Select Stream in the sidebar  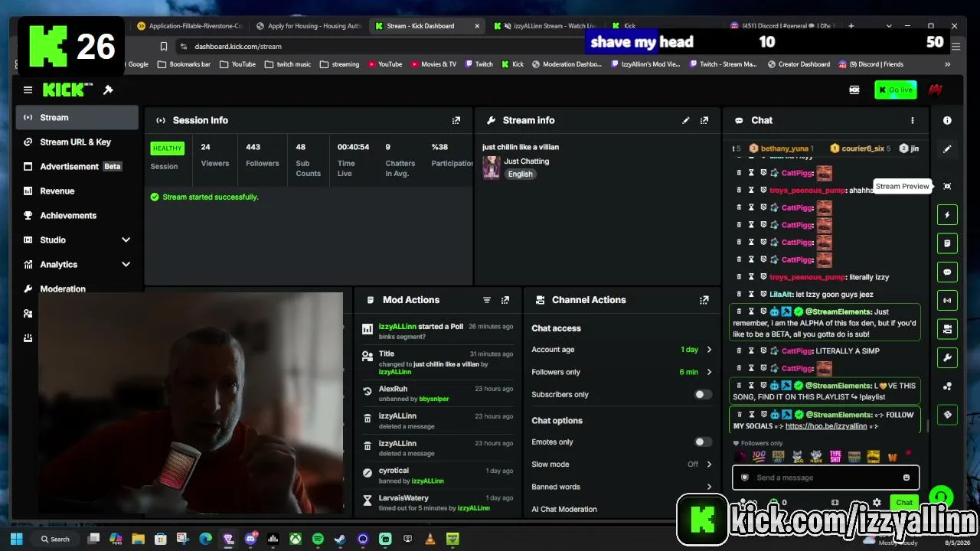(77, 118)
